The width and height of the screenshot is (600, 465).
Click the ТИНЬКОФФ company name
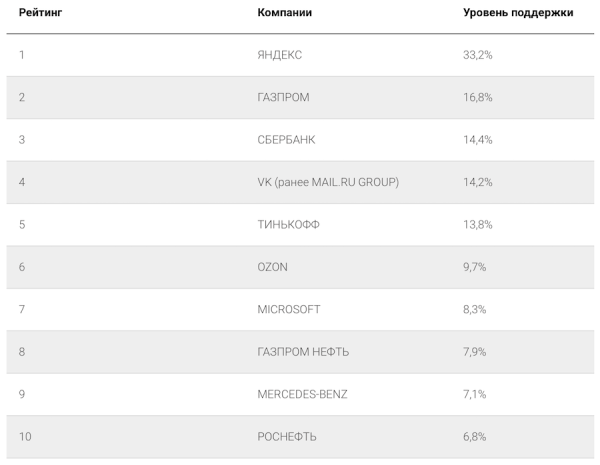[x=288, y=224]
